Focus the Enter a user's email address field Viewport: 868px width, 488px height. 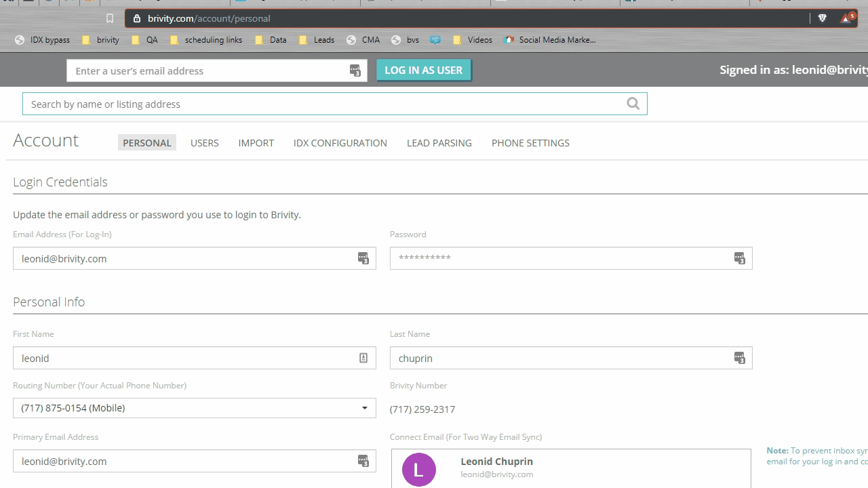(217, 70)
